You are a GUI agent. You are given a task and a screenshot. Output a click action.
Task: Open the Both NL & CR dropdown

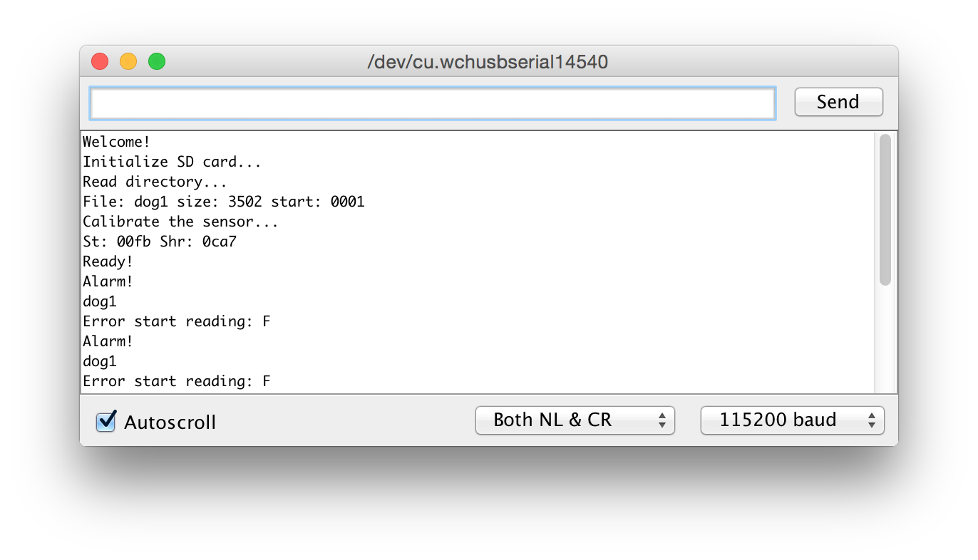575,420
